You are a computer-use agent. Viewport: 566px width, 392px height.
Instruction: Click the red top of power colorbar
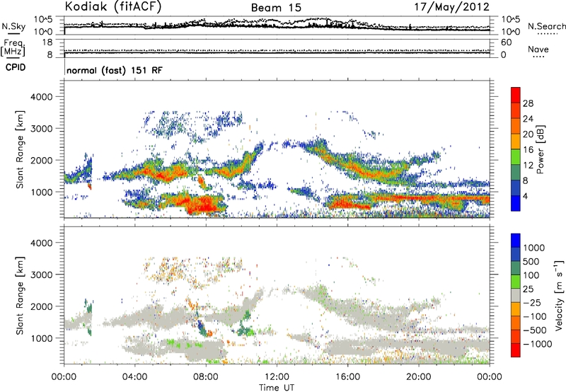point(516,95)
